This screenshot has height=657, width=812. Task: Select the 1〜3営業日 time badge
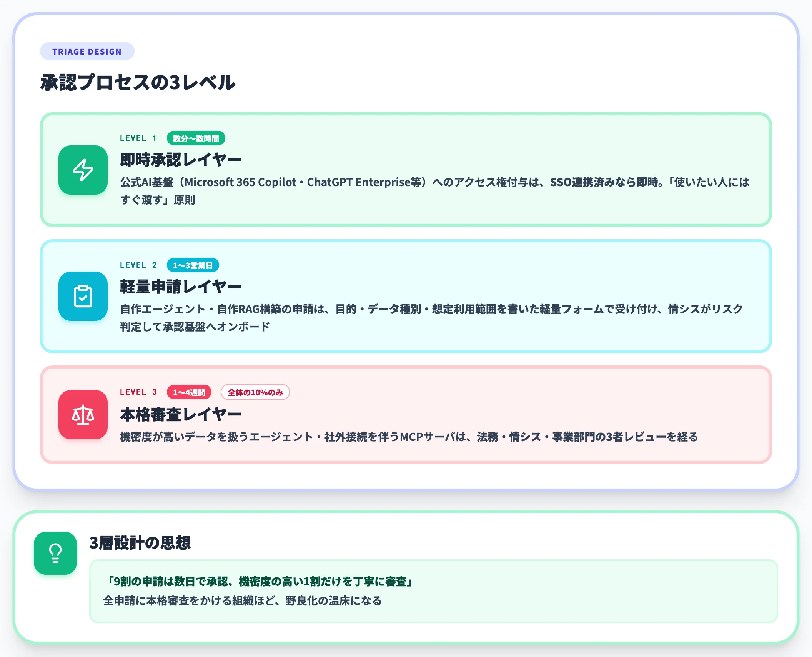pyautogui.click(x=193, y=265)
